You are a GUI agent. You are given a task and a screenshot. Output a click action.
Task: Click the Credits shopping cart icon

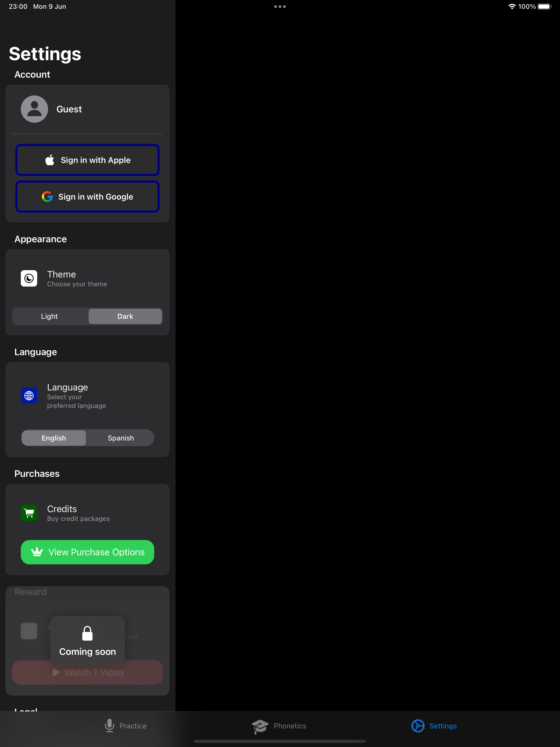tap(29, 513)
